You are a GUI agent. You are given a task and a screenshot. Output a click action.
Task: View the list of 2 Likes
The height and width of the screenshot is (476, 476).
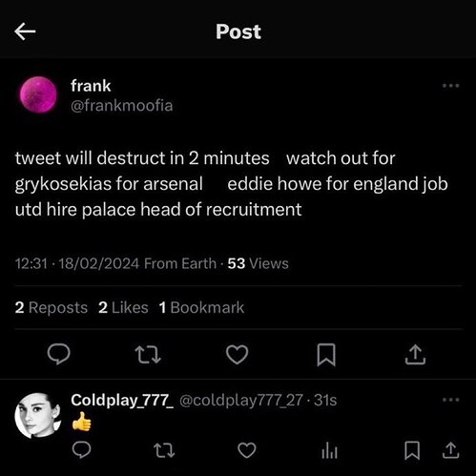point(123,307)
